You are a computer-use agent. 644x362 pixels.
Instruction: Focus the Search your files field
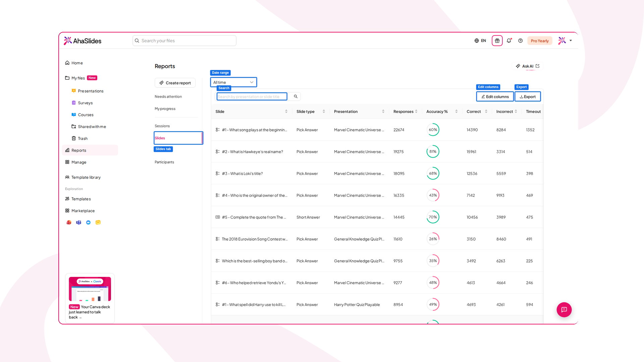[x=184, y=41]
